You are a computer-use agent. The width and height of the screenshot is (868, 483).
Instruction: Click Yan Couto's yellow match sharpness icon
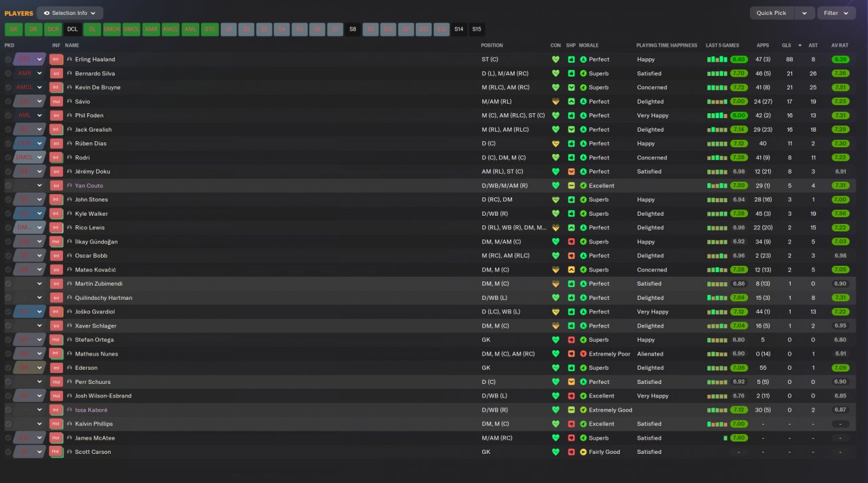(x=571, y=186)
